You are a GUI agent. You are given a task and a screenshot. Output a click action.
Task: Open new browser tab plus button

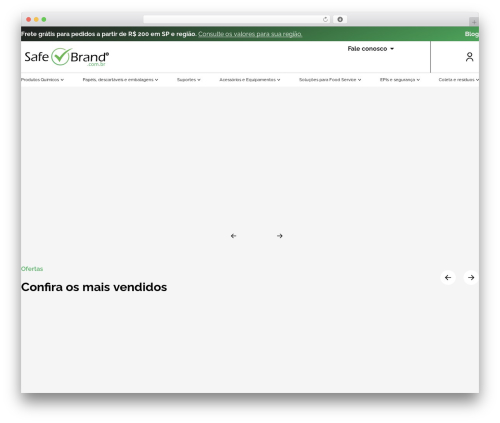(474, 22)
